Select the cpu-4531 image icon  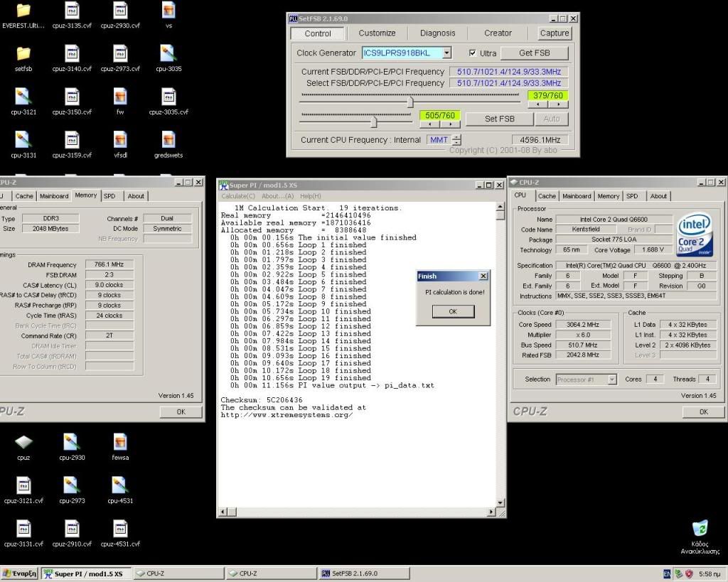pos(120,485)
